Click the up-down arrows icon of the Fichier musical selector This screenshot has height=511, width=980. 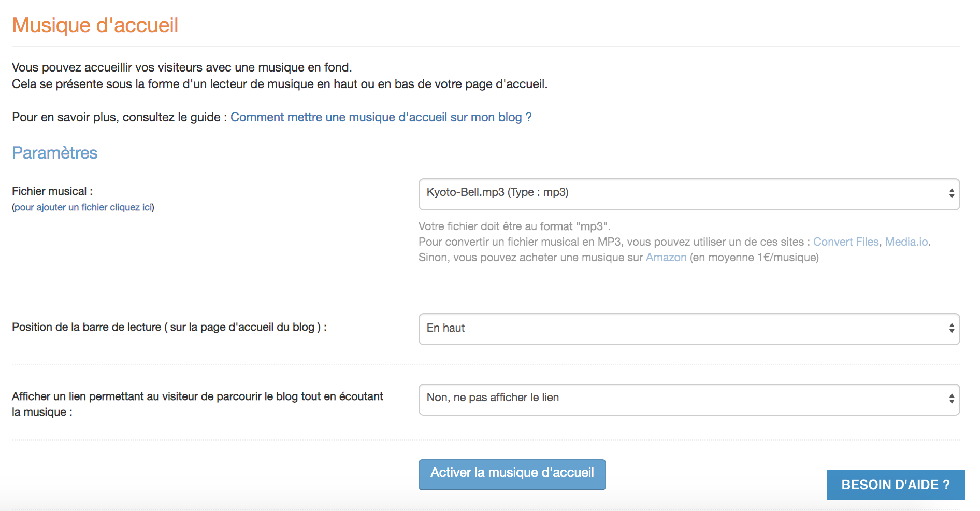click(x=952, y=194)
